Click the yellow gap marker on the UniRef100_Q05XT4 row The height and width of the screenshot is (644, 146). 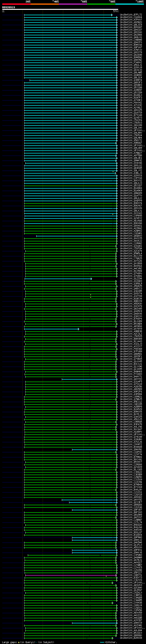tap(91, 295)
